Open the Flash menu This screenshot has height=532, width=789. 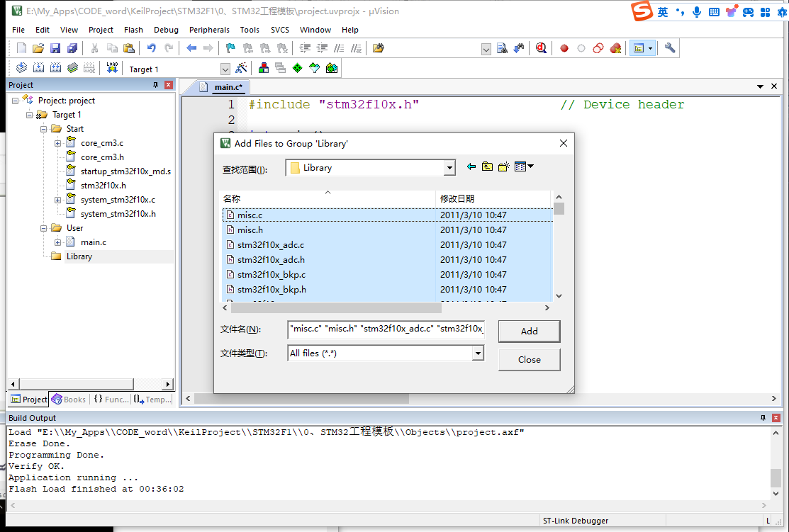[133, 30]
